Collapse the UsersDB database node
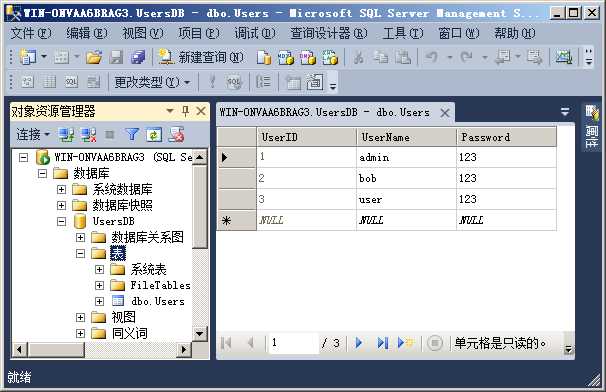Screen dimensions: 606x392 click(x=61, y=222)
